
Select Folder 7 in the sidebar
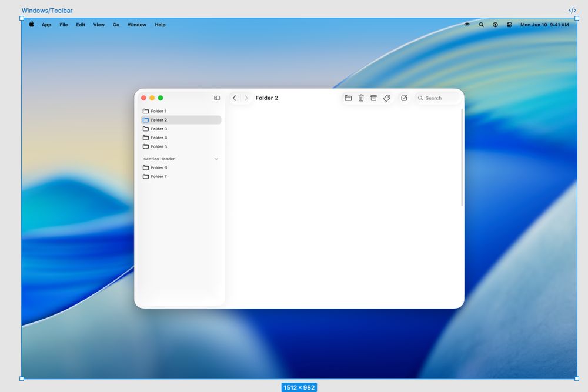tap(181, 176)
